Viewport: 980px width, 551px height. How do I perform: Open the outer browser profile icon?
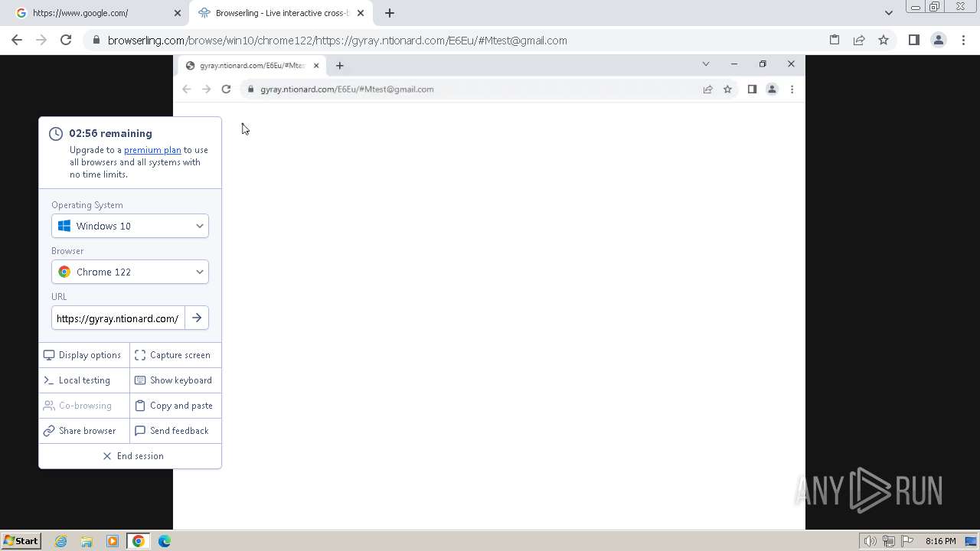938,41
